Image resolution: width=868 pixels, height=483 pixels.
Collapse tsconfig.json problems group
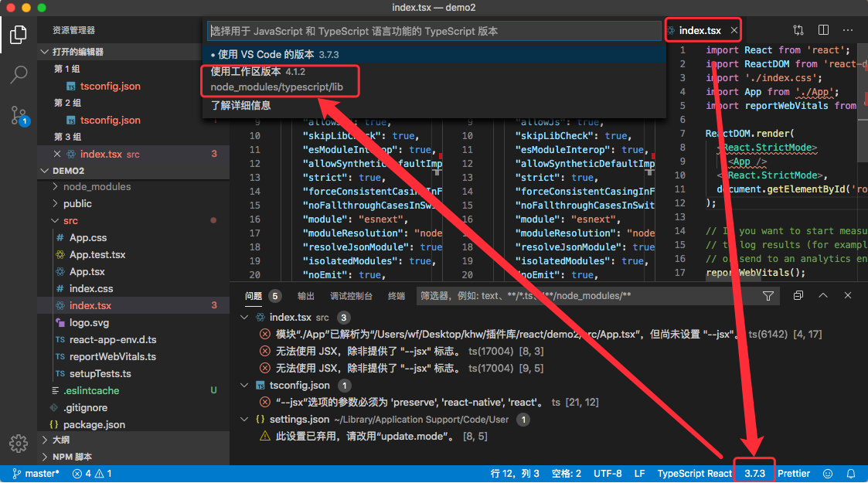(244, 385)
